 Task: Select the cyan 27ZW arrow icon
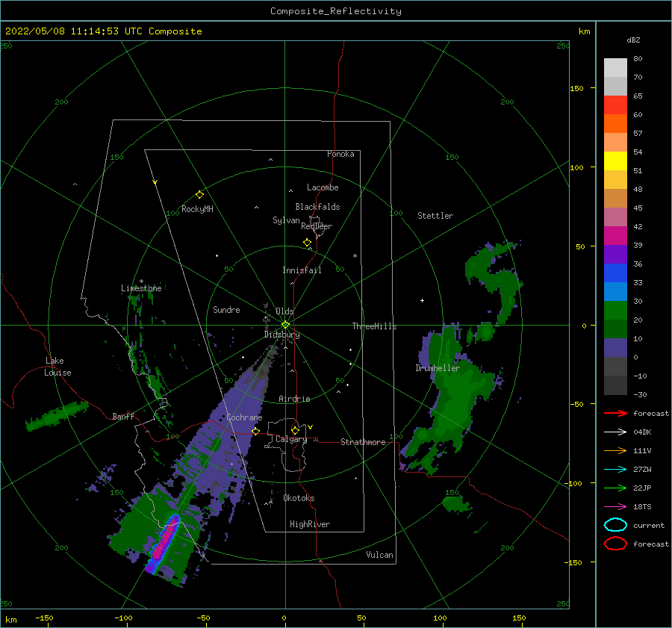tap(615, 470)
